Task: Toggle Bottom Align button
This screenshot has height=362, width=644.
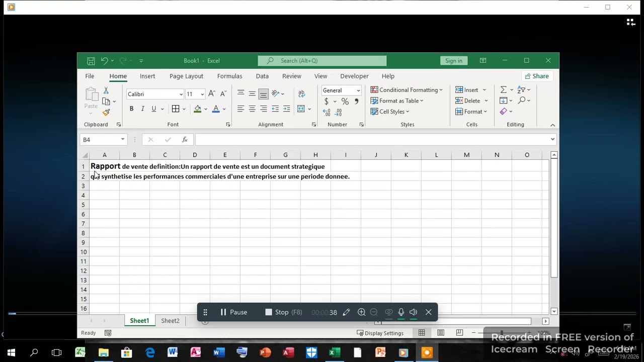Action: pyautogui.click(x=263, y=94)
